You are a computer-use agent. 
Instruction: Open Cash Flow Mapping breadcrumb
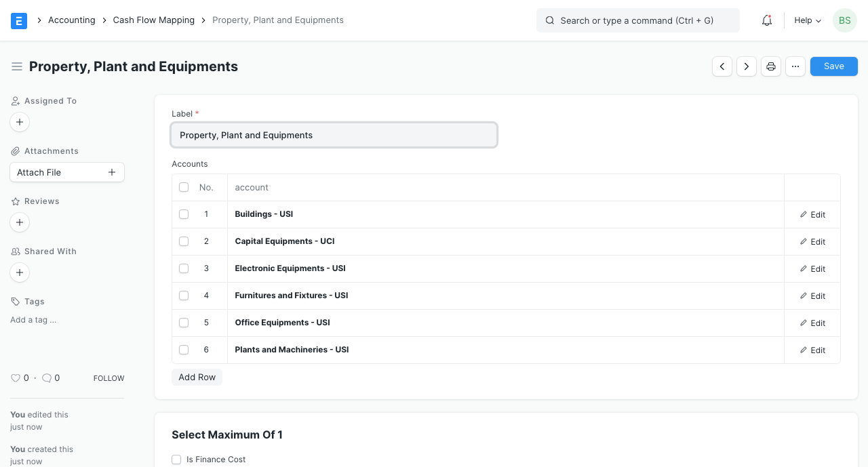coord(154,20)
